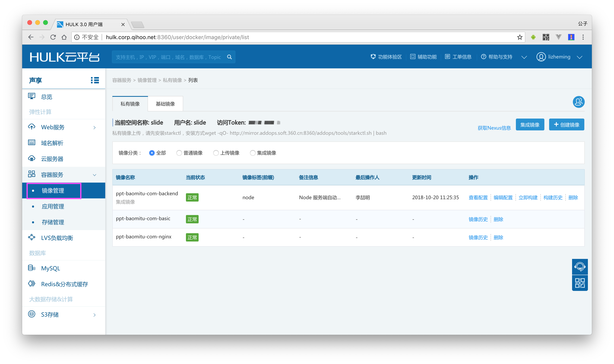Image resolution: width=614 pixels, height=364 pixels.
Task: Click the round user avatar icon at right
Action: point(578,102)
